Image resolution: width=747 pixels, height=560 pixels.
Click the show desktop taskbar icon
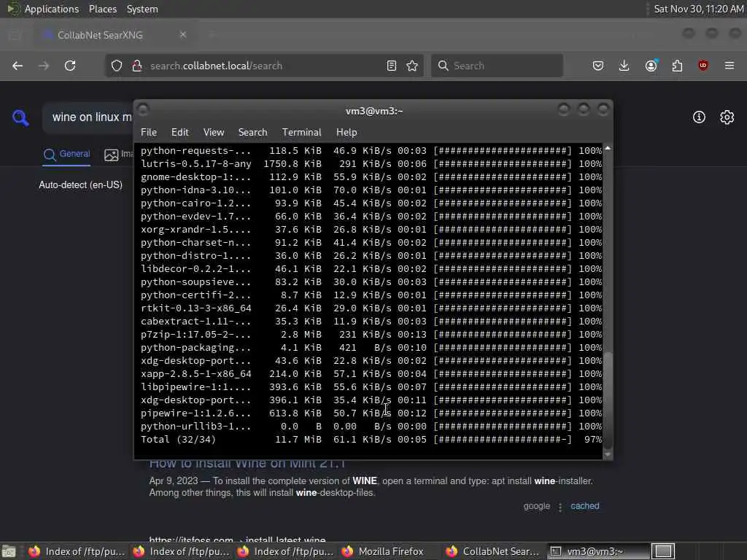[x=9, y=551]
